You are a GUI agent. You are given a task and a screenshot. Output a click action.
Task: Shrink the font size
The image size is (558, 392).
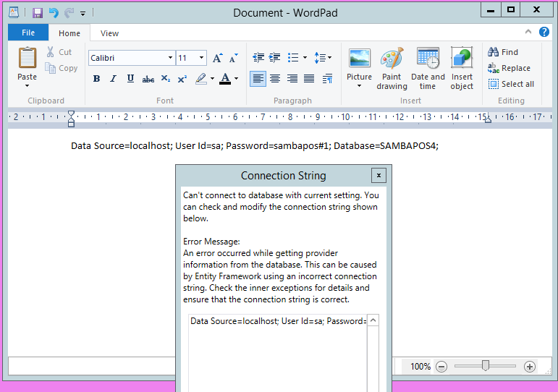click(234, 58)
